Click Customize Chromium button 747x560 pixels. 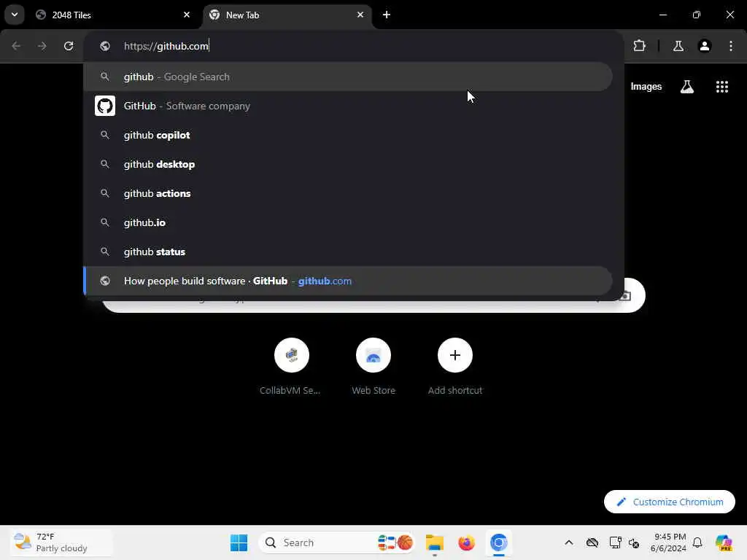(670, 502)
